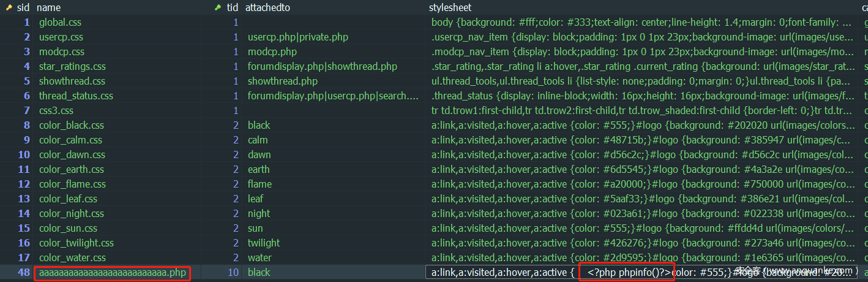The image size is (868, 282).
Task: Click the key icon beside sid header
Action: tap(9, 7)
